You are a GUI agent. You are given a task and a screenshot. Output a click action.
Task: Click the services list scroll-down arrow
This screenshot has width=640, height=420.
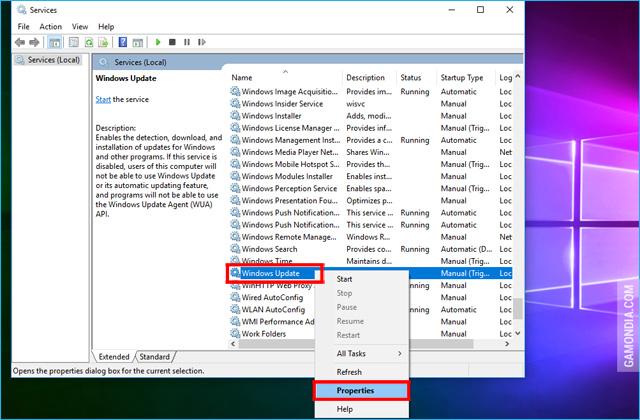pyautogui.click(x=518, y=333)
